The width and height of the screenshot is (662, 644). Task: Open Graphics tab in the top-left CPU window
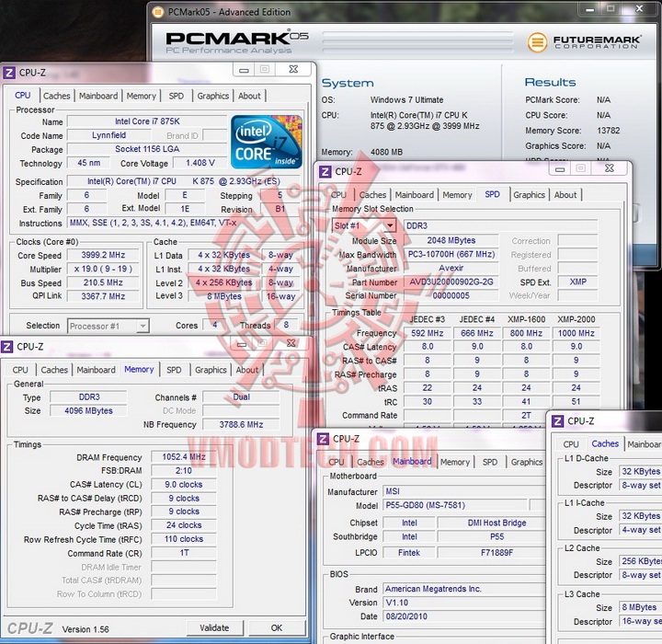[212, 96]
